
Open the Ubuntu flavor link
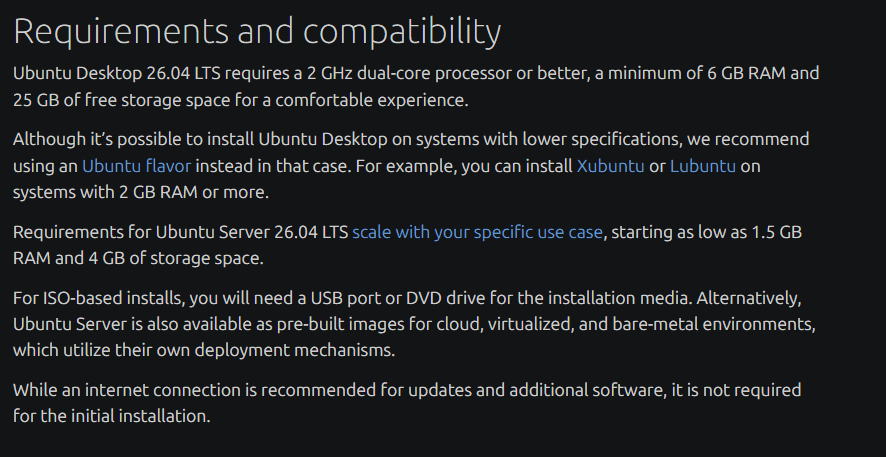tap(136, 165)
